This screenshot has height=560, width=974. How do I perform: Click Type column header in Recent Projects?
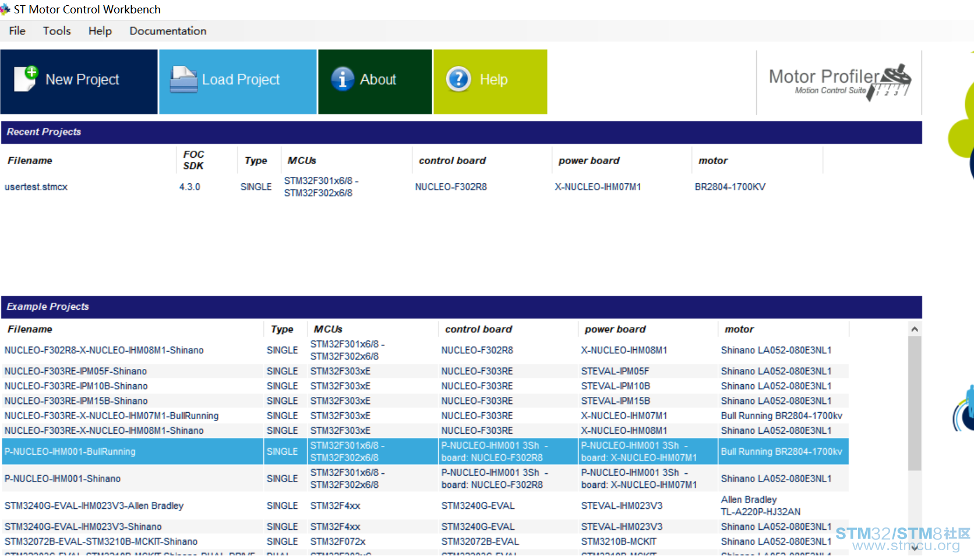click(x=256, y=161)
